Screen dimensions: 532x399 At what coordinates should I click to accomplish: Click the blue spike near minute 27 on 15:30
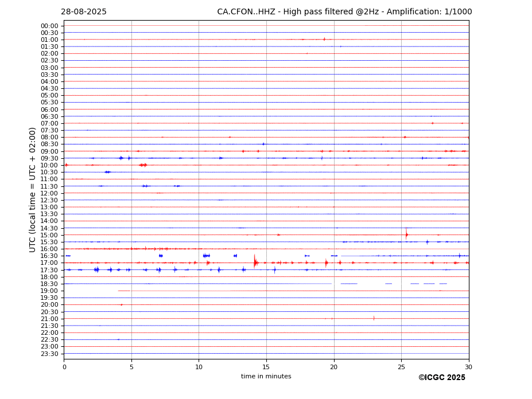427,242
